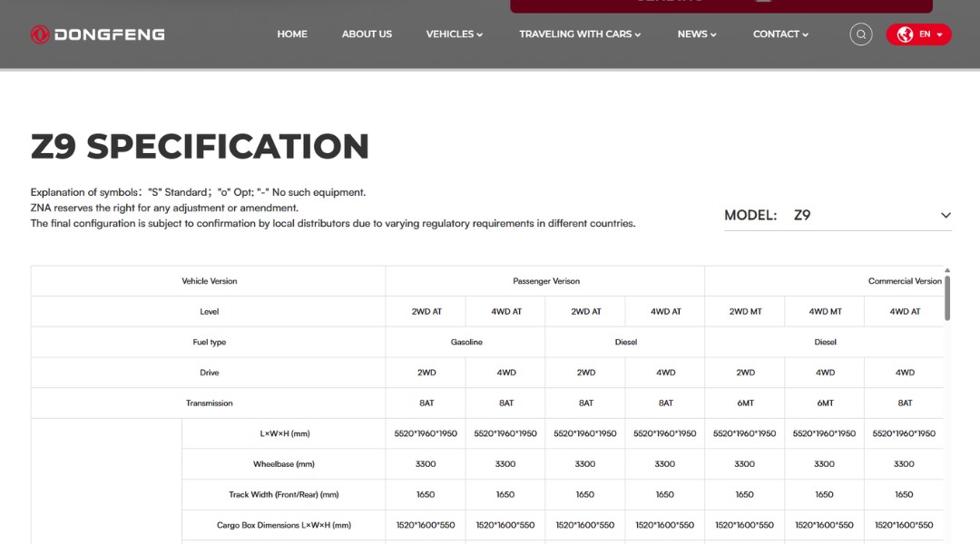This screenshot has width=980, height=544.
Task: Select the Cargo Box Dimensions label
Action: 284,525
